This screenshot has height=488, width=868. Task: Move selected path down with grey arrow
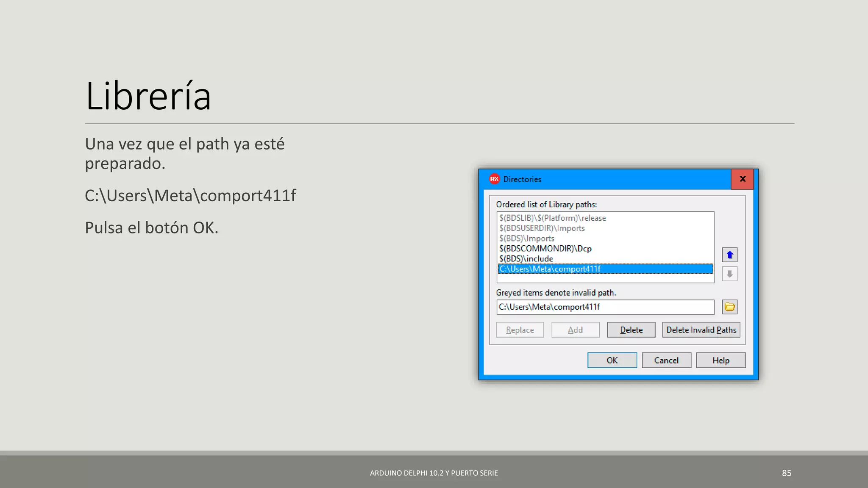coord(729,274)
